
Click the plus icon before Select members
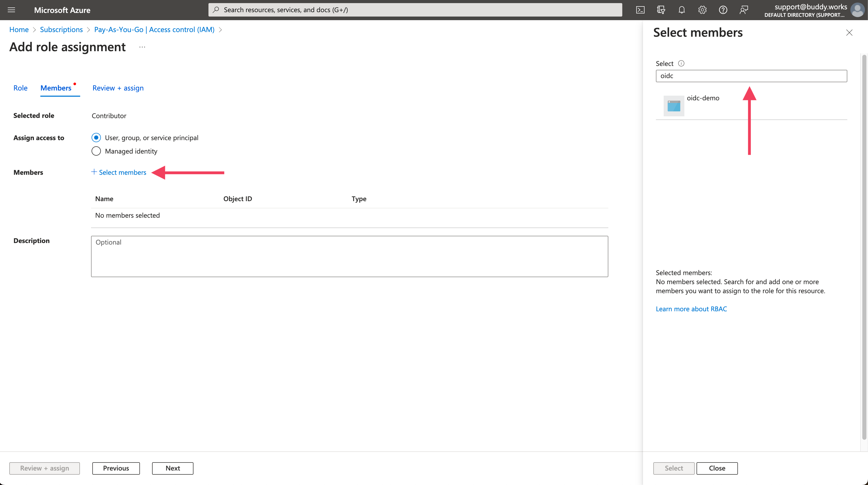pyautogui.click(x=94, y=172)
